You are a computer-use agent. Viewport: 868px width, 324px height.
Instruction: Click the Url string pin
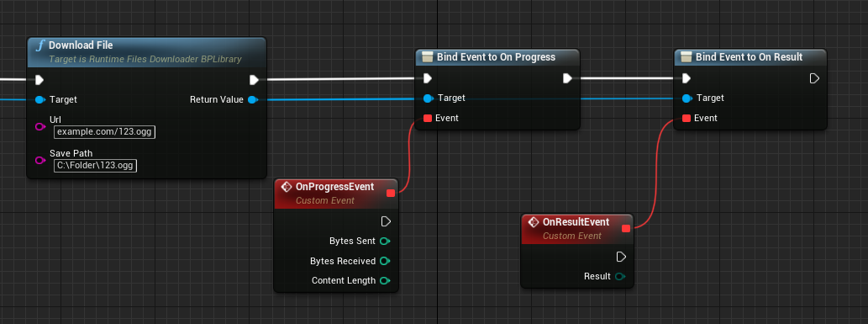click(x=39, y=126)
